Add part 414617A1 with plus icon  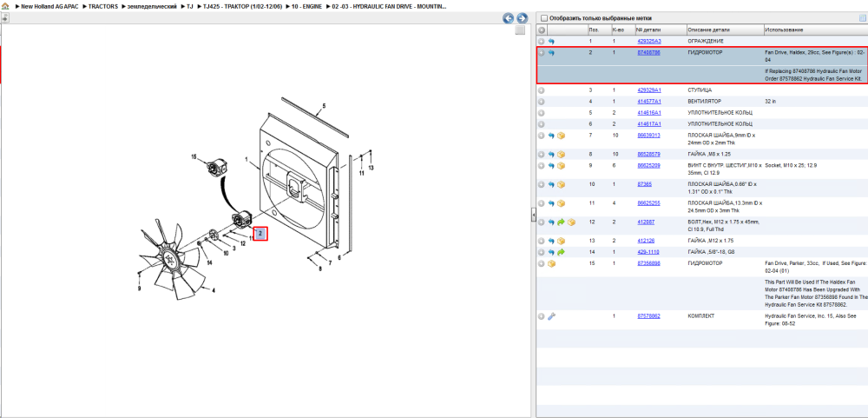[x=542, y=125]
